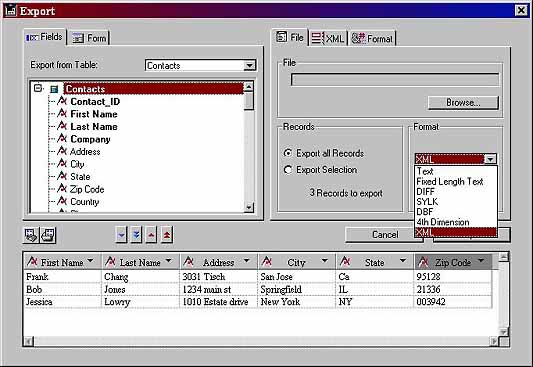The width and height of the screenshot is (533, 367).
Task: Open the XML tab
Action: click(x=328, y=38)
